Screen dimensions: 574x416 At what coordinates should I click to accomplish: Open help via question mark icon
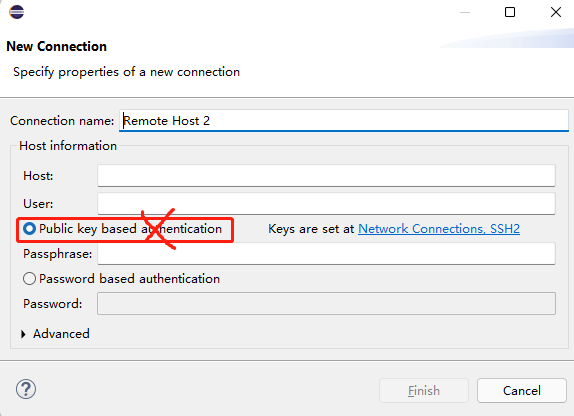click(26, 389)
